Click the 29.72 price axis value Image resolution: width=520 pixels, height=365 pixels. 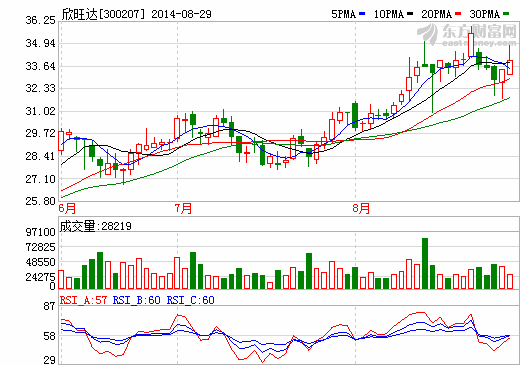click(x=41, y=133)
